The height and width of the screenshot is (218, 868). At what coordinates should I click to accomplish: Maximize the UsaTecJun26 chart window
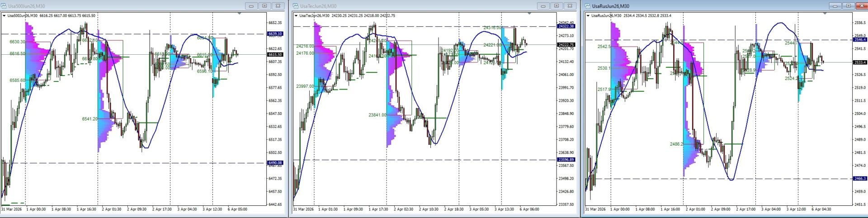tap(557, 6)
